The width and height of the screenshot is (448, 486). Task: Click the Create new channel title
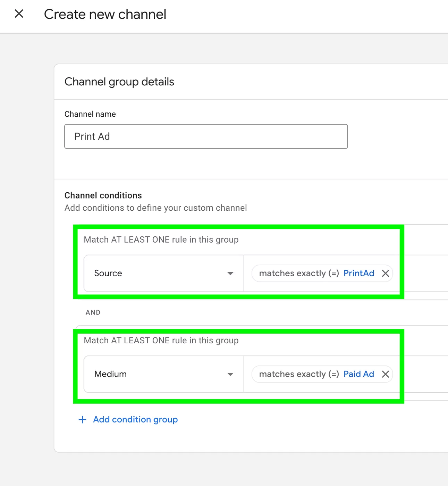[x=105, y=14]
